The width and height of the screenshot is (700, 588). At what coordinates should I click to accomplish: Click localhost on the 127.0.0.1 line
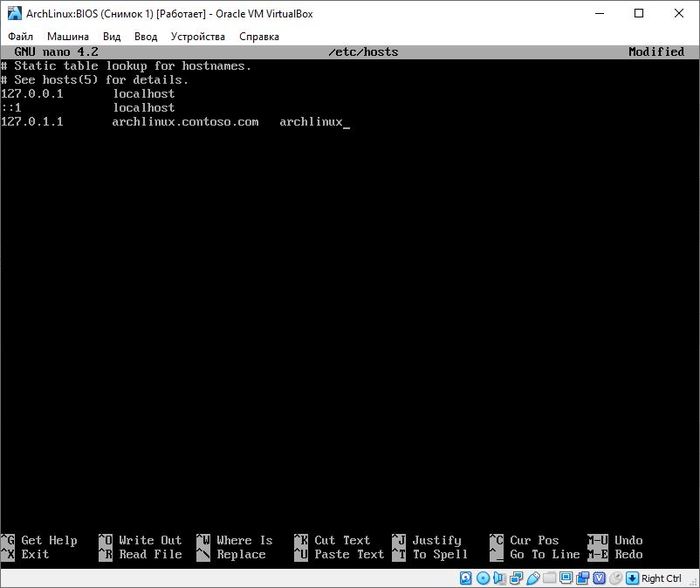pos(143,94)
